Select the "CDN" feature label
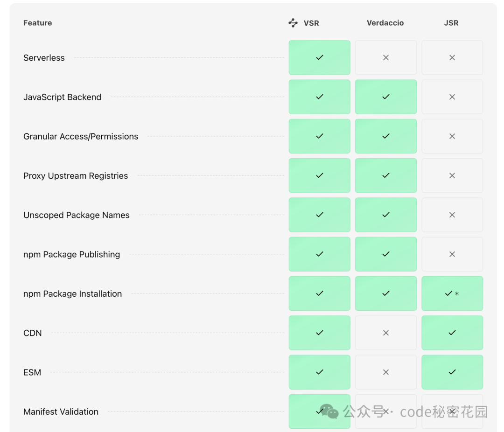The height and width of the screenshot is (432, 504). 33,333
